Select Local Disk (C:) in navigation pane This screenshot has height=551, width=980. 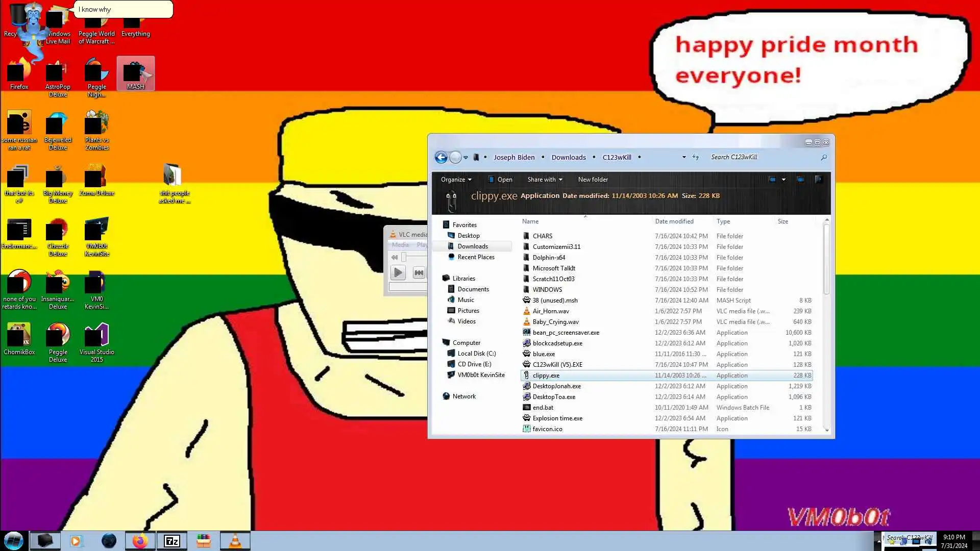coord(476,353)
